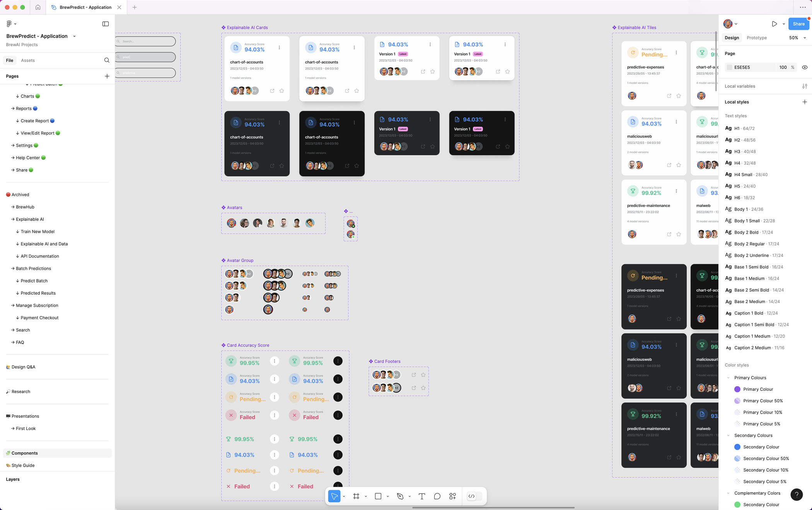Click the Secondary Colour blue swatch
Image resolution: width=812 pixels, height=510 pixels.
(737, 447)
